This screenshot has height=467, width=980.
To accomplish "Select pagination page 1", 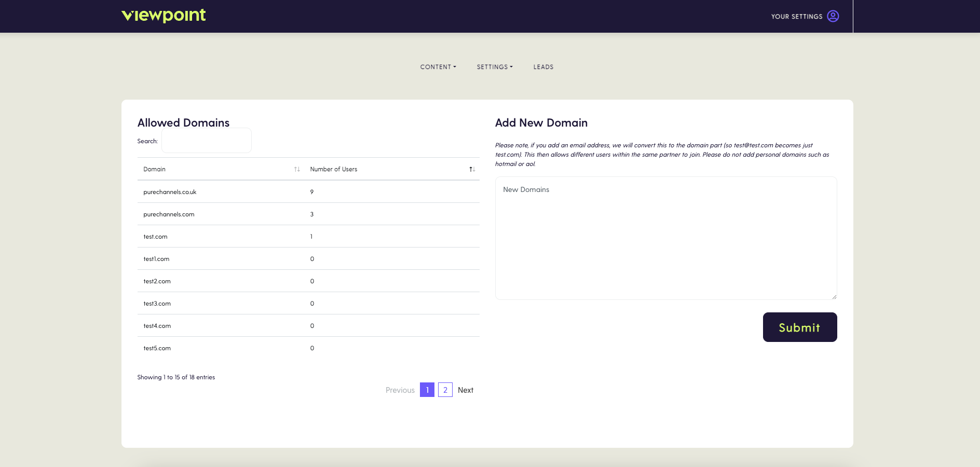I will [427, 390].
